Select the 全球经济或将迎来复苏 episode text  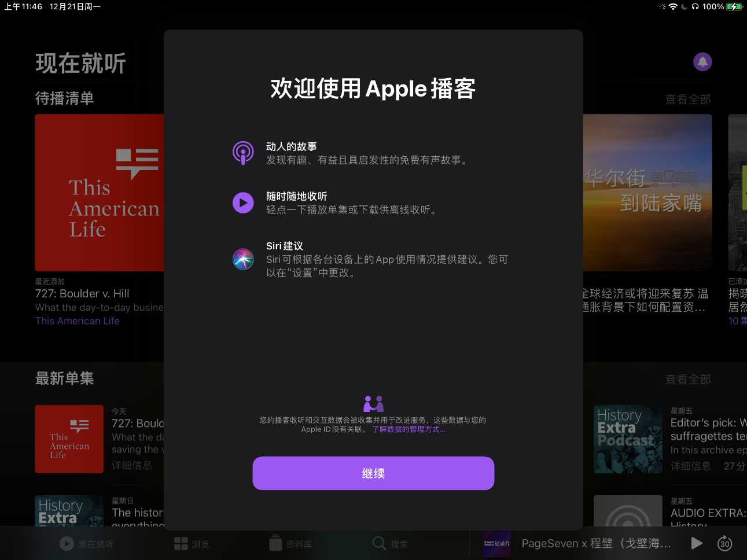click(645, 300)
